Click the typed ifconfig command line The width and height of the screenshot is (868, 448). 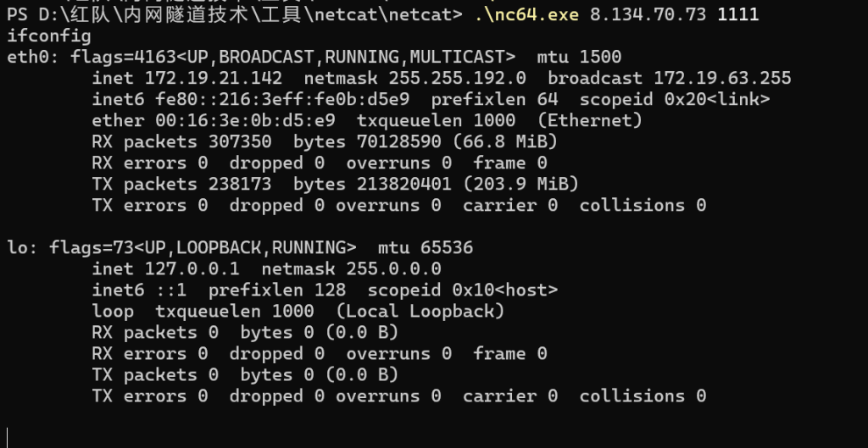(x=49, y=36)
